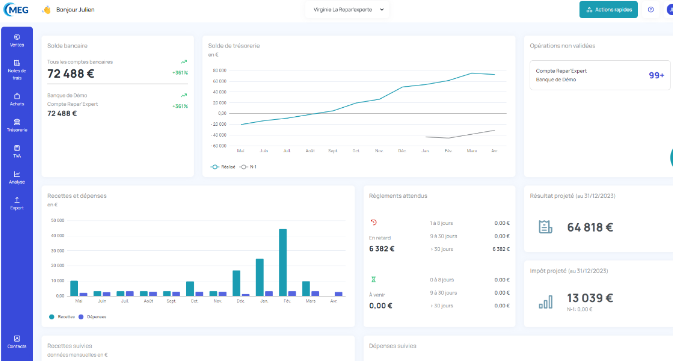Click the MEG logo
673x361 pixels.
(x=16, y=9)
